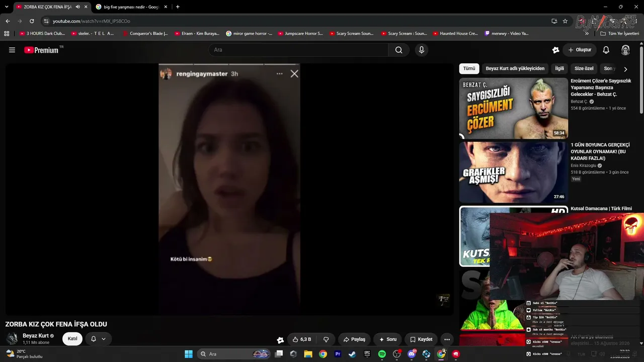The image size is (644, 362).
Task: Click the address bar URL
Action: (x=92, y=21)
